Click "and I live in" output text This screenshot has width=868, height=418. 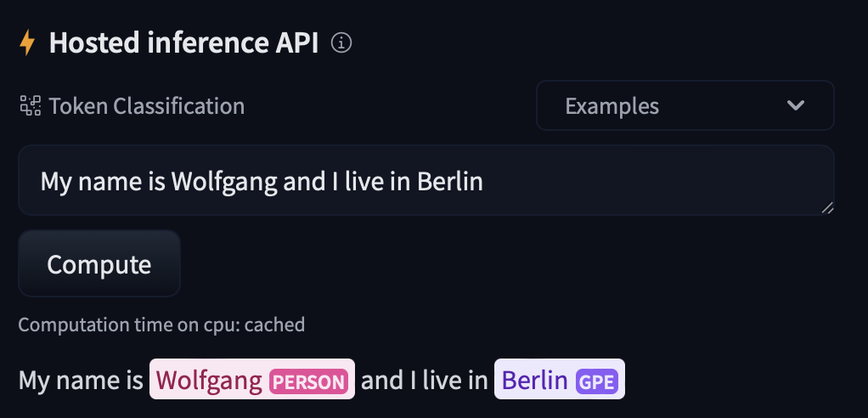424,381
